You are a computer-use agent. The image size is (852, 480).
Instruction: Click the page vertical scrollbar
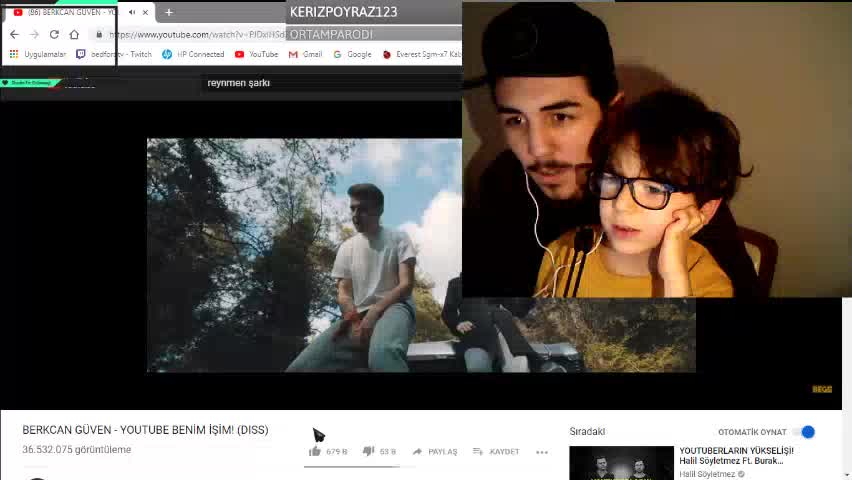[x=847, y=389]
